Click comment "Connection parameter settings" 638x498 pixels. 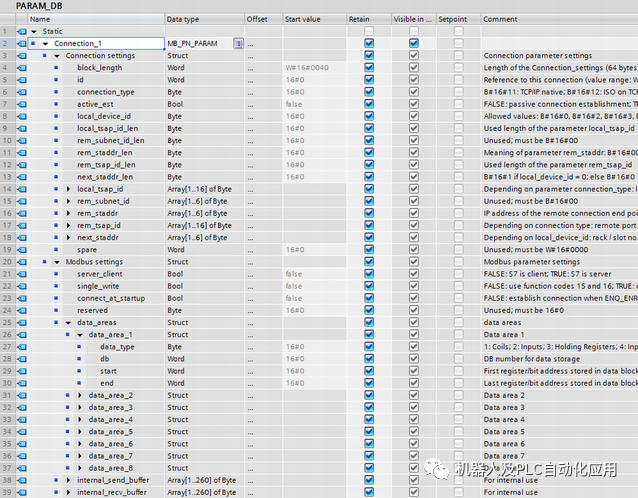tap(537, 56)
